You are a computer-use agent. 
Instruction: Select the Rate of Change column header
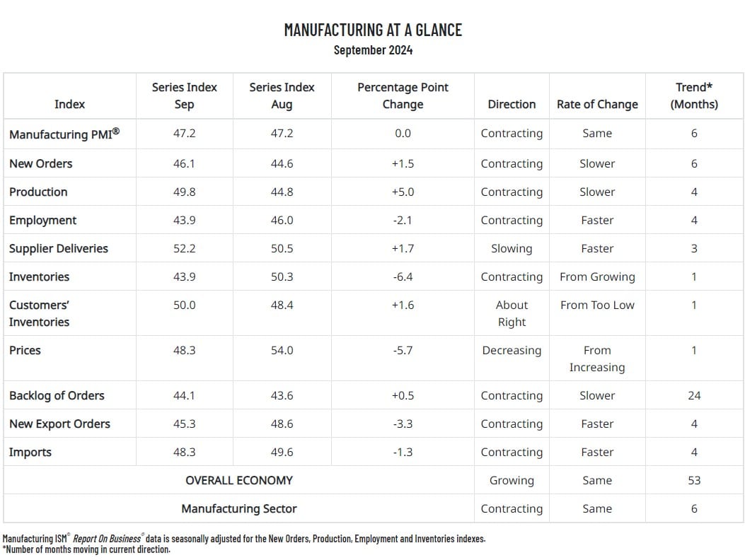tap(597, 104)
